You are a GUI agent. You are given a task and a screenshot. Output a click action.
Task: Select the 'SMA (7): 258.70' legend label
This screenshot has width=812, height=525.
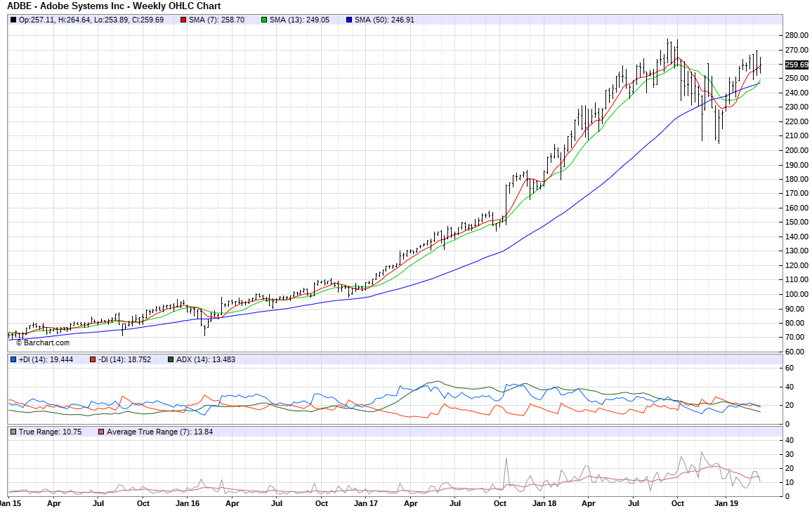[x=216, y=20]
